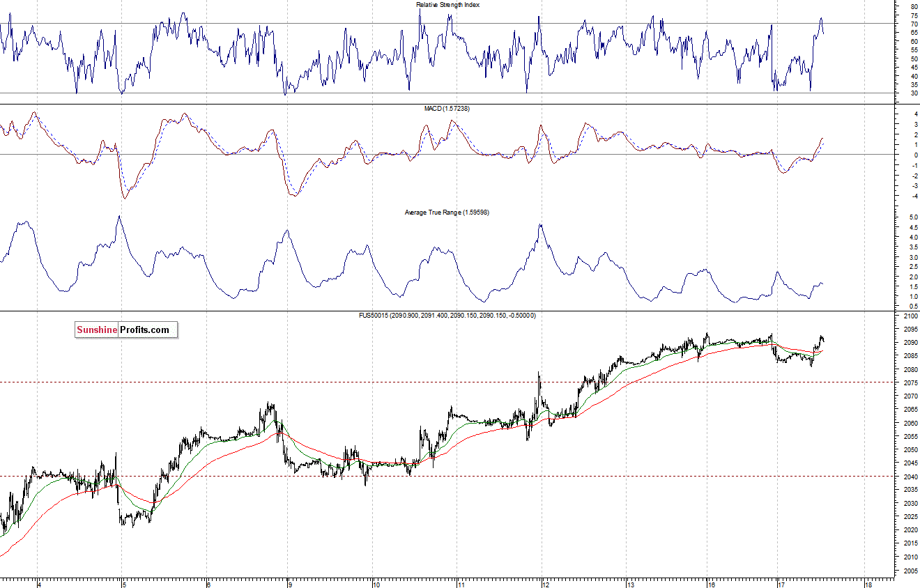Click ATR axis value 0.5
Viewport: 920px width, 588px height.
pyautogui.click(x=913, y=307)
